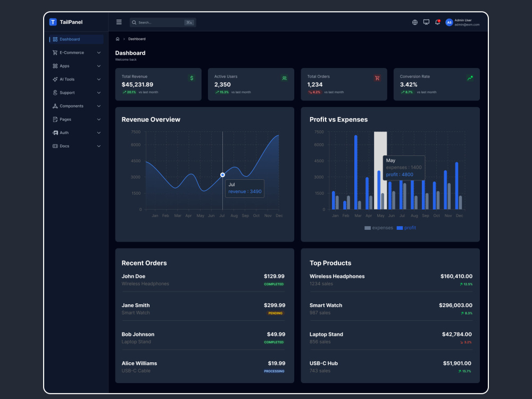Click the 4.2% orders decline badge

(314, 92)
